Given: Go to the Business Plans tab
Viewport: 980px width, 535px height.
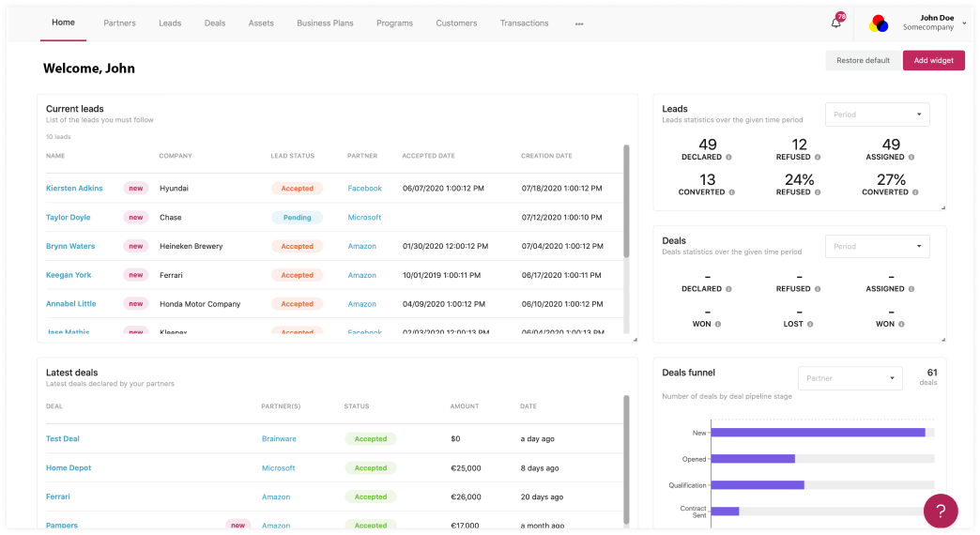Looking at the screenshot, I should click(325, 23).
